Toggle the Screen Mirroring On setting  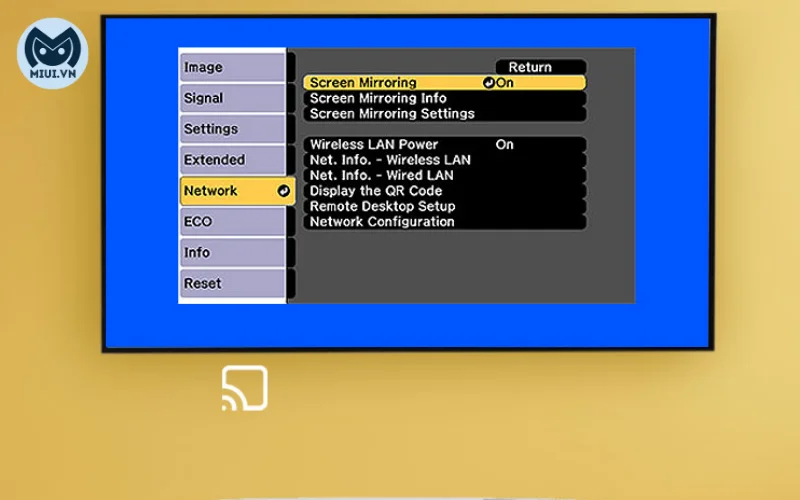click(444, 83)
